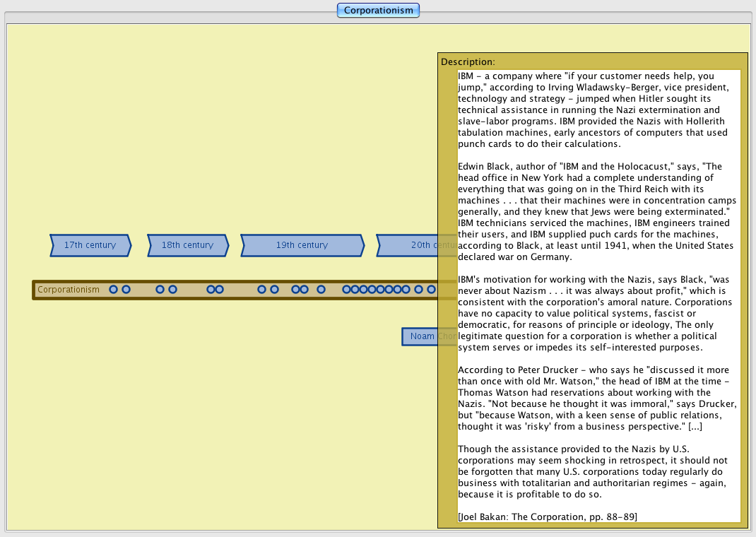Click the Description panel header label
756x537 pixels.
click(468, 62)
